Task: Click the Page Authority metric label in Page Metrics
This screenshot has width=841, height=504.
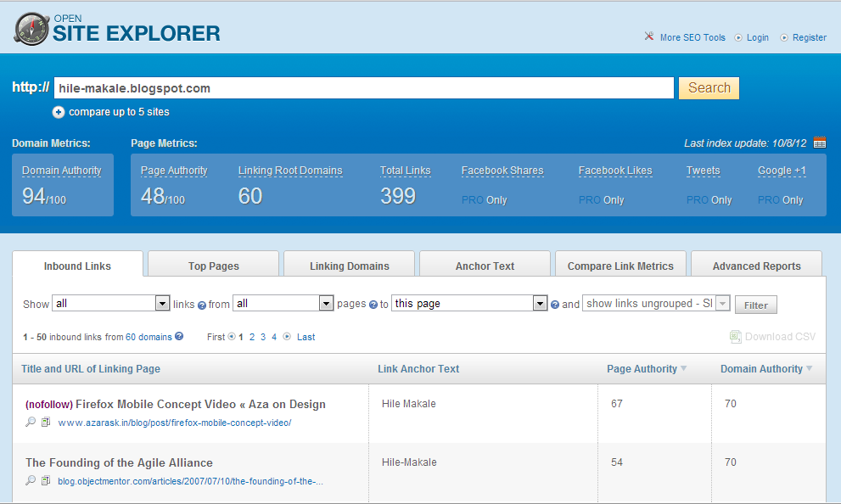Action: click(174, 171)
